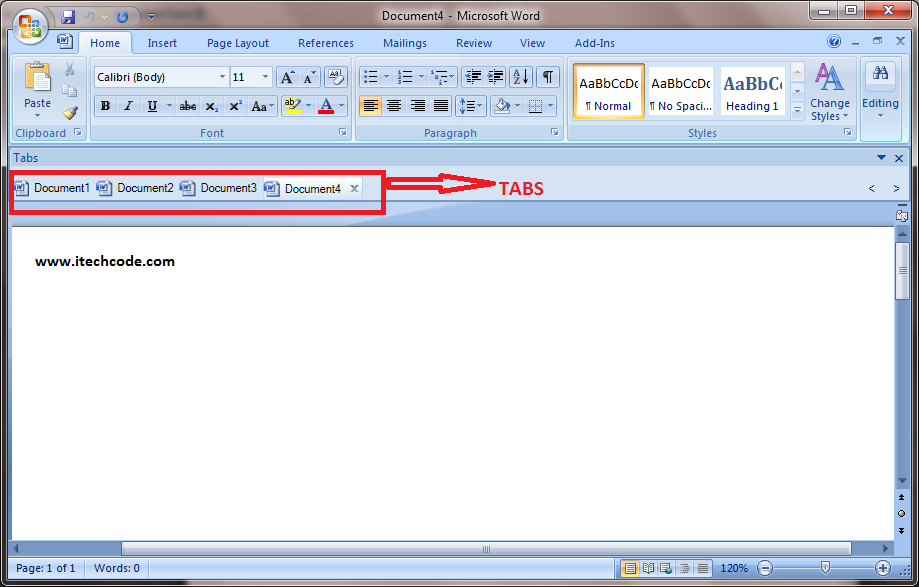
Task: Click the zoom level 120% button
Action: tap(734, 568)
